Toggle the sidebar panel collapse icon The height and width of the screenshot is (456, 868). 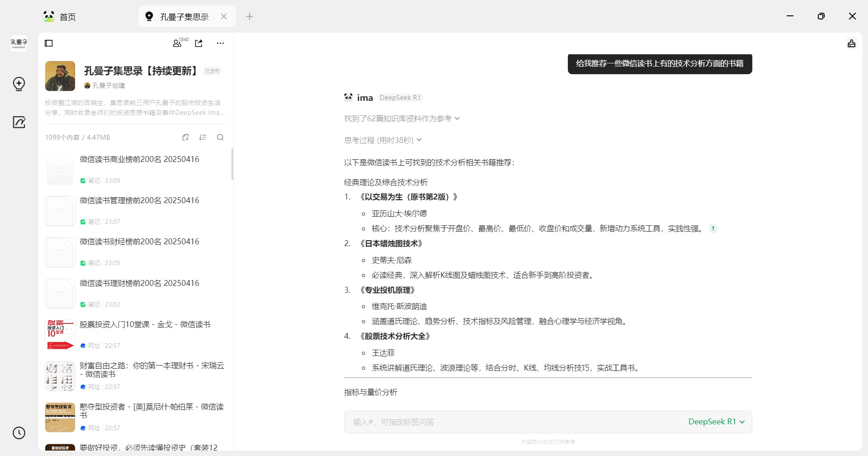[49, 43]
